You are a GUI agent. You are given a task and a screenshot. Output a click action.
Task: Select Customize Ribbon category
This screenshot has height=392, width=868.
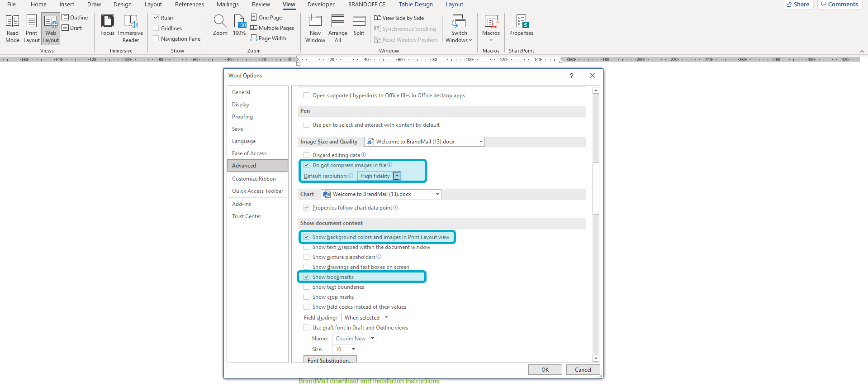257,179
